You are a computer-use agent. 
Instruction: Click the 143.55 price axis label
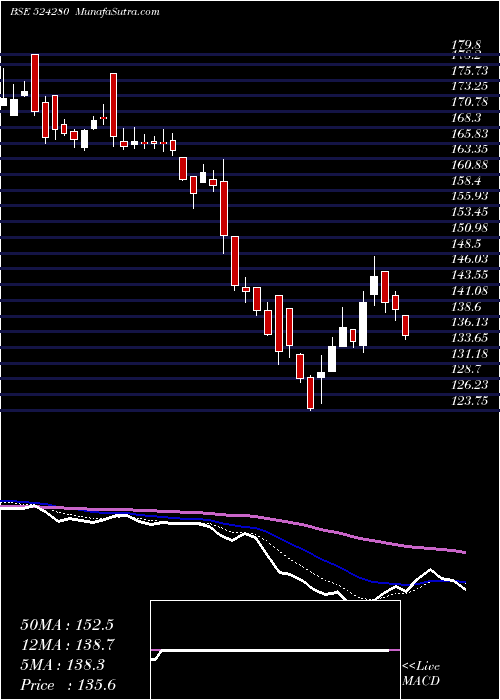click(x=470, y=275)
